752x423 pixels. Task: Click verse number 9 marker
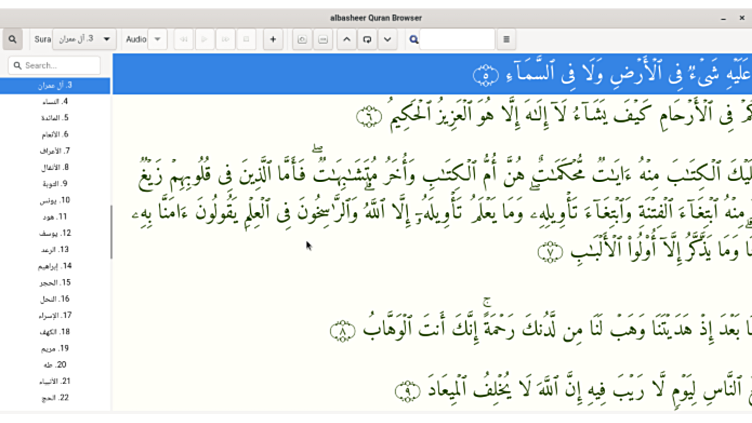(x=408, y=391)
